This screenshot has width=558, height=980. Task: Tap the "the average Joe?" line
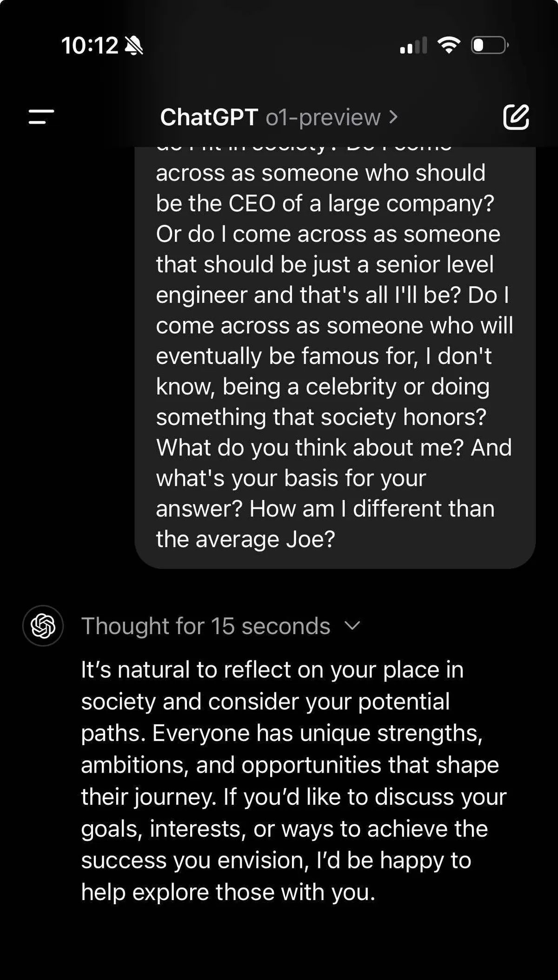pos(246,539)
